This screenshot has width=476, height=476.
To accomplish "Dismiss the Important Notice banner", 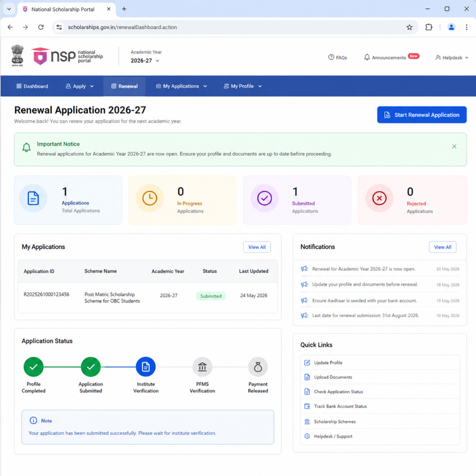I will (454, 146).
